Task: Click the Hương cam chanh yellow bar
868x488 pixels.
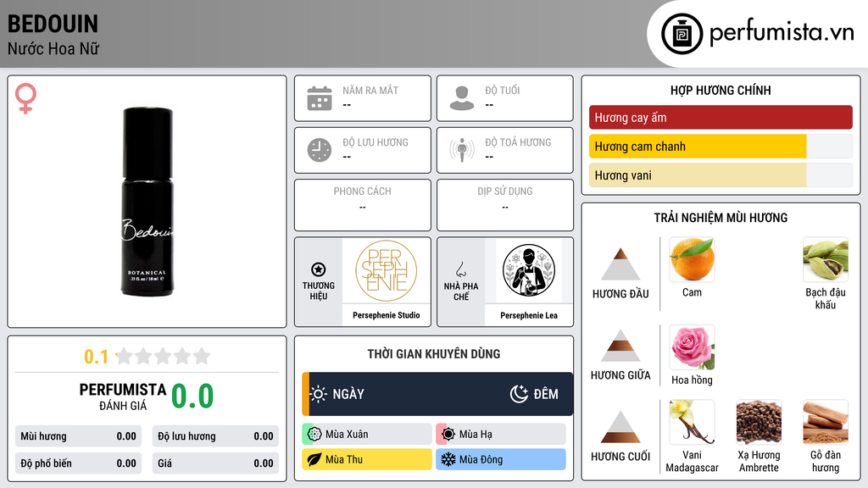Action: click(x=698, y=147)
